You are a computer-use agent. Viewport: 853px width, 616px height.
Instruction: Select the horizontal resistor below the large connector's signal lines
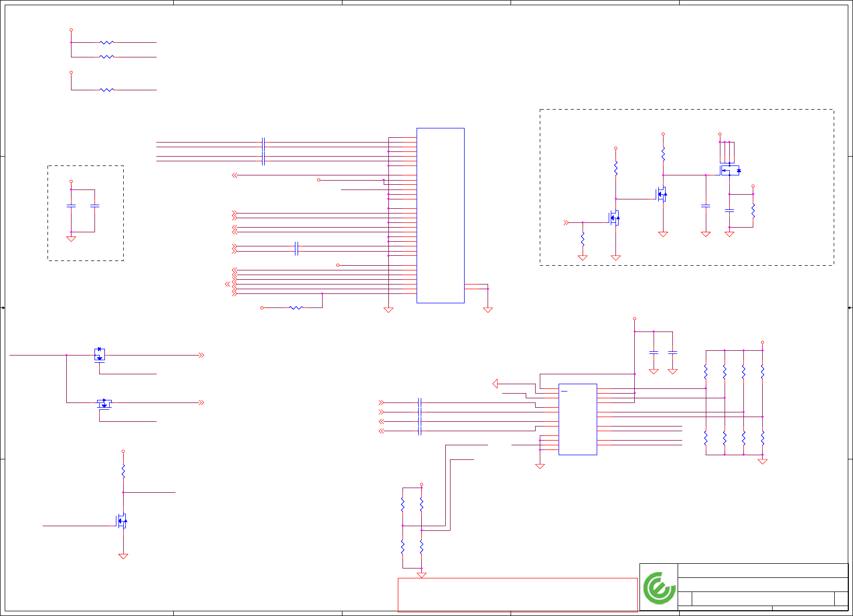[x=296, y=308]
